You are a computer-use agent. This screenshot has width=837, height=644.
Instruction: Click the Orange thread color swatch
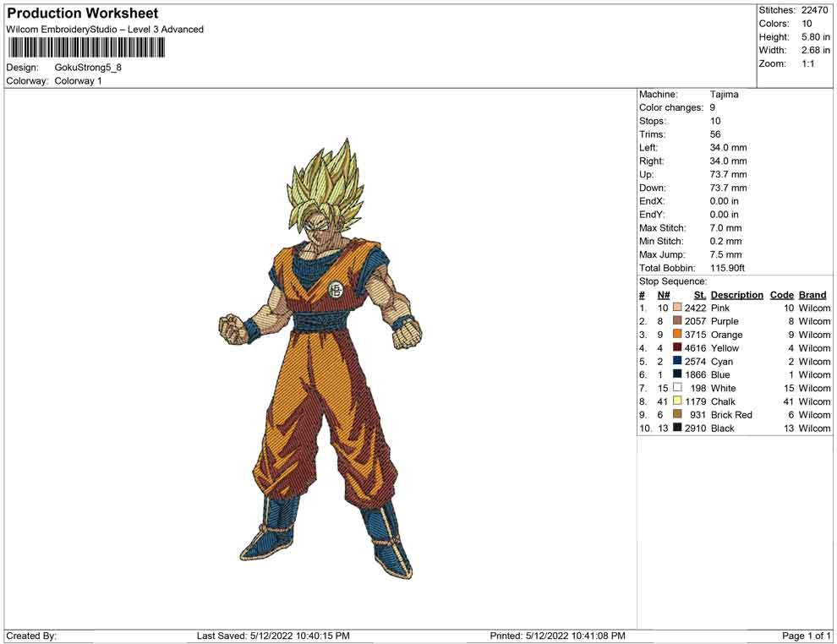677,335
